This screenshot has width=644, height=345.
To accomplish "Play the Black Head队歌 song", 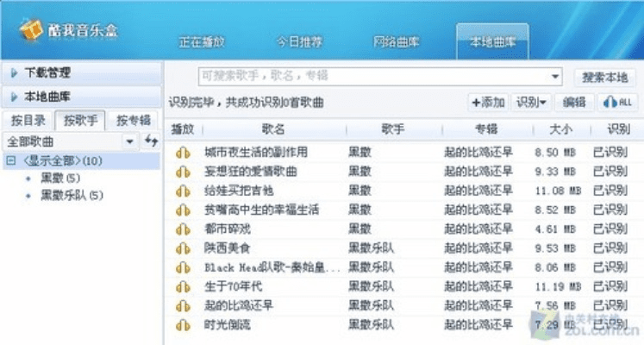I will 183,268.
